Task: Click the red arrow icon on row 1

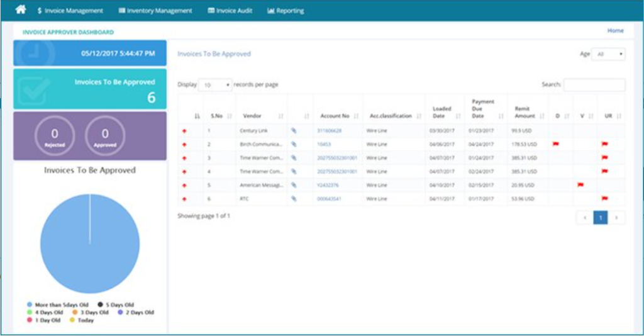Action: coord(184,131)
